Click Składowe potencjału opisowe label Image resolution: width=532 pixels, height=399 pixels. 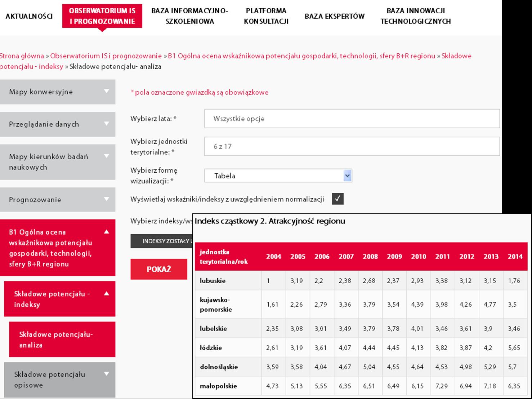(x=50, y=380)
